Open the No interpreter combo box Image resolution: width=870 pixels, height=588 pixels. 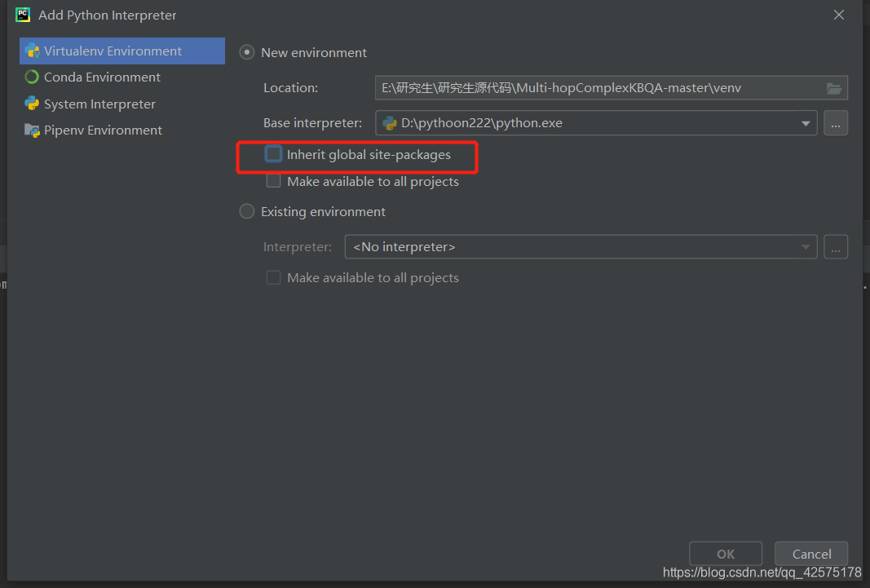click(581, 247)
